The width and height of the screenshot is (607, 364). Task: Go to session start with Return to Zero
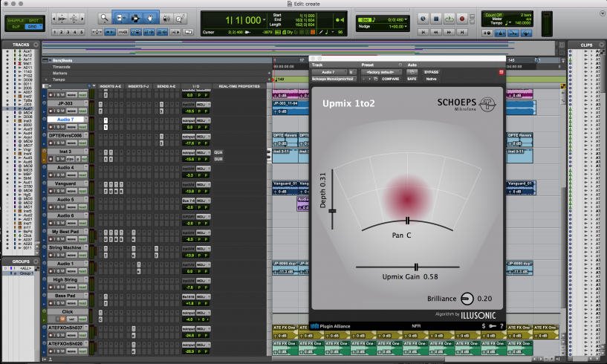[x=423, y=33]
